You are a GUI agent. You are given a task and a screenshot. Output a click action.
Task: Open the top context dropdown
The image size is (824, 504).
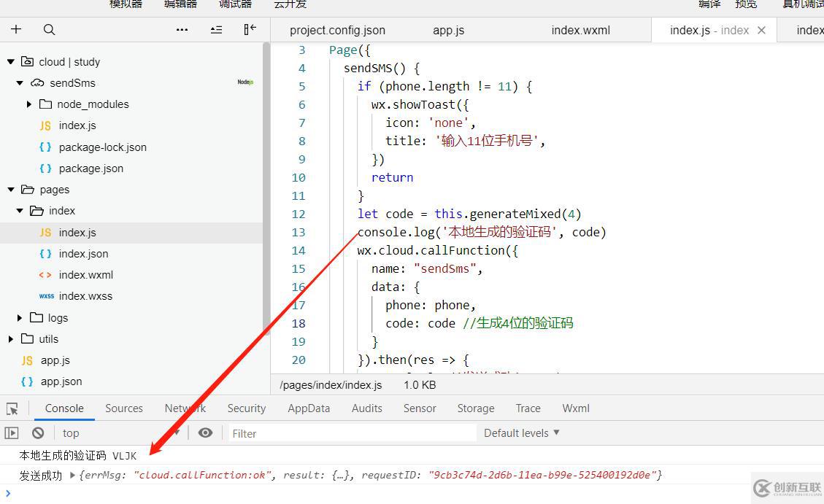(121, 433)
